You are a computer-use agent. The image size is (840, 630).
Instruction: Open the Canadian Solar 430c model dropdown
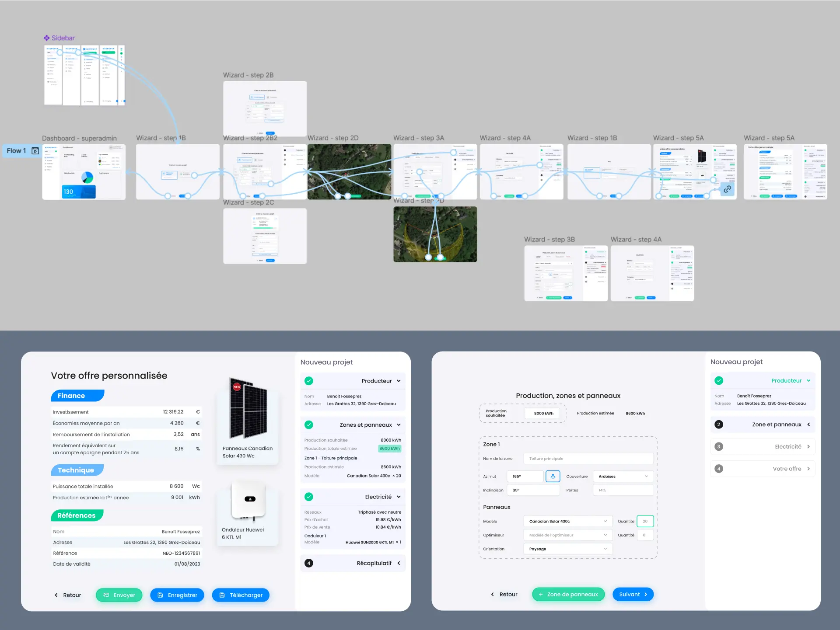click(x=567, y=521)
